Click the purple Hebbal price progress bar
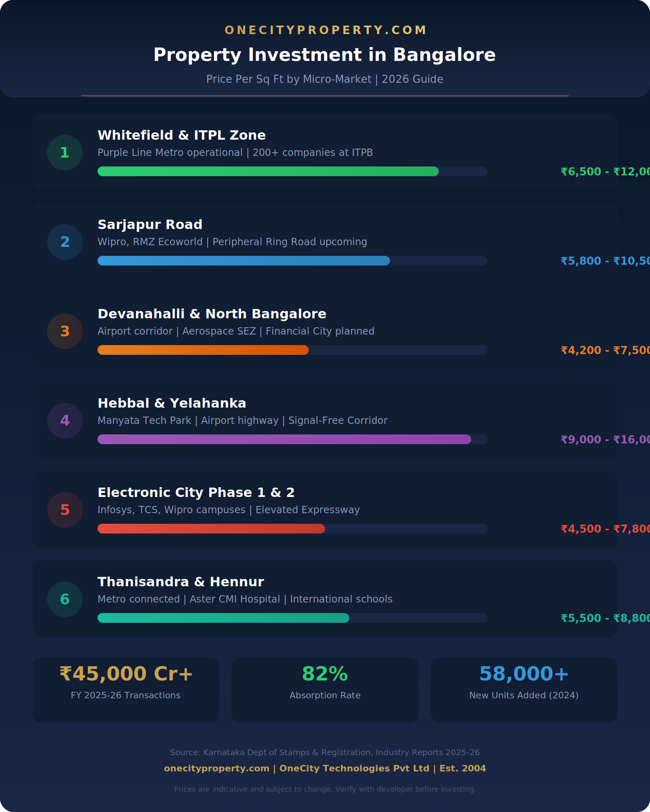 [x=284, y=439]
